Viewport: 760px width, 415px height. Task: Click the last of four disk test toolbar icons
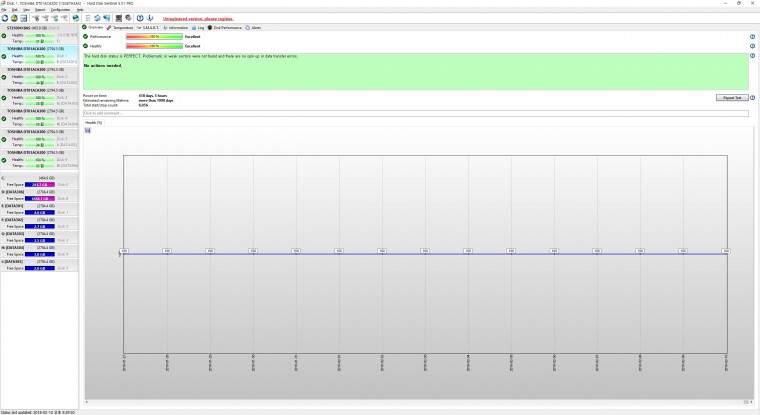[x=64, y=18]
